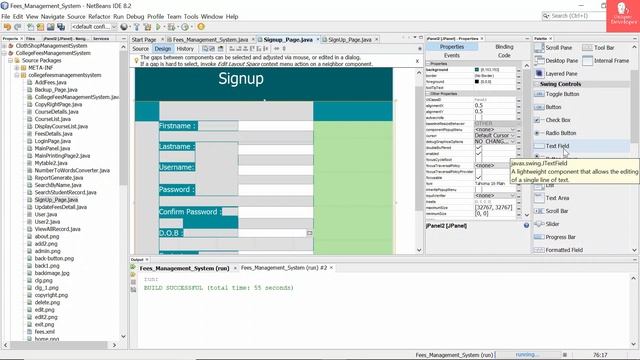Click the New Project toolbar icon

[40, 27]
